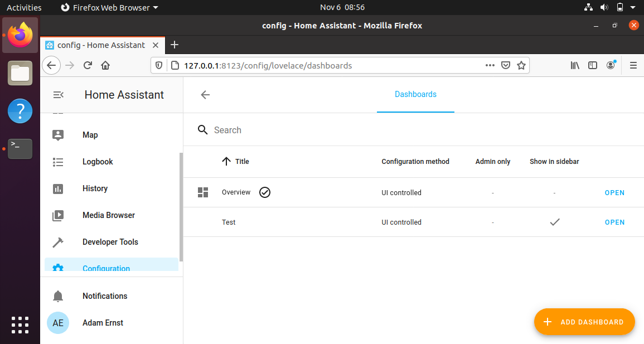Sort by Configuration method column header
The image size is (644, 344).
coord(415,161)
